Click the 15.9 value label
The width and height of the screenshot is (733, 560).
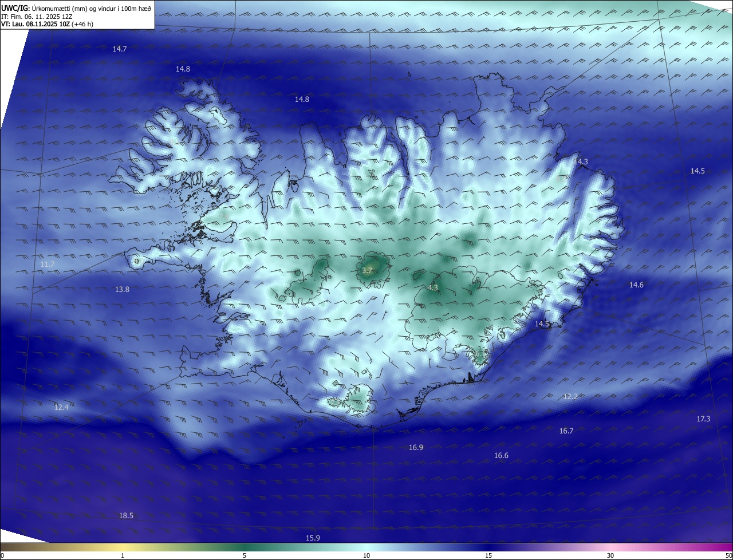[x=313, y=538]
